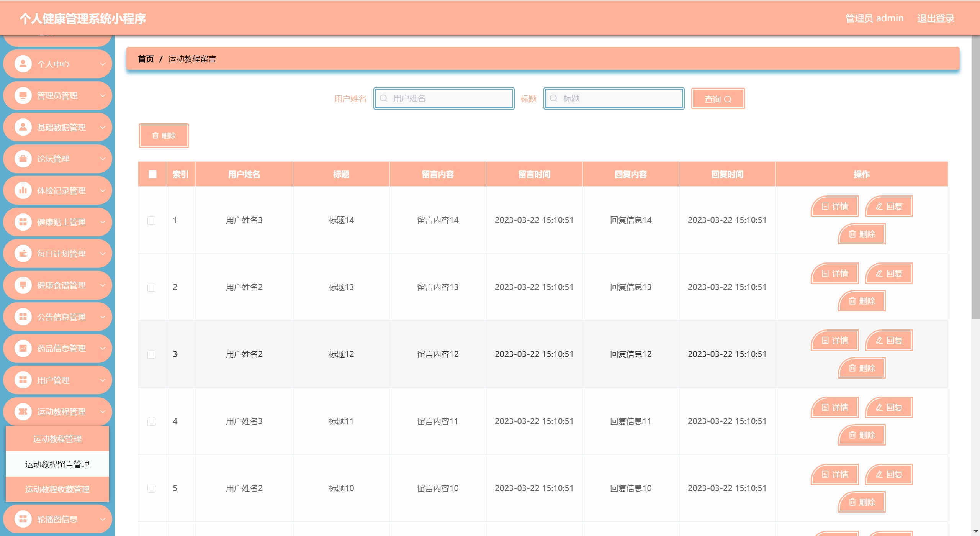Click the 运动教程管理 ticket icon
Viewport: 980px width, 536px height.
(x=23, y=411)
